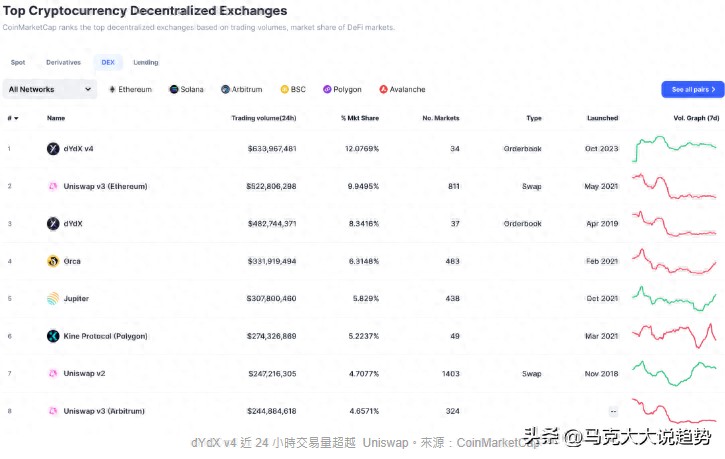The width and height of the screenshot is (725, 459).
Task: Click the $633,967,481 trading volume value
Action: click(x=272, y=149)
